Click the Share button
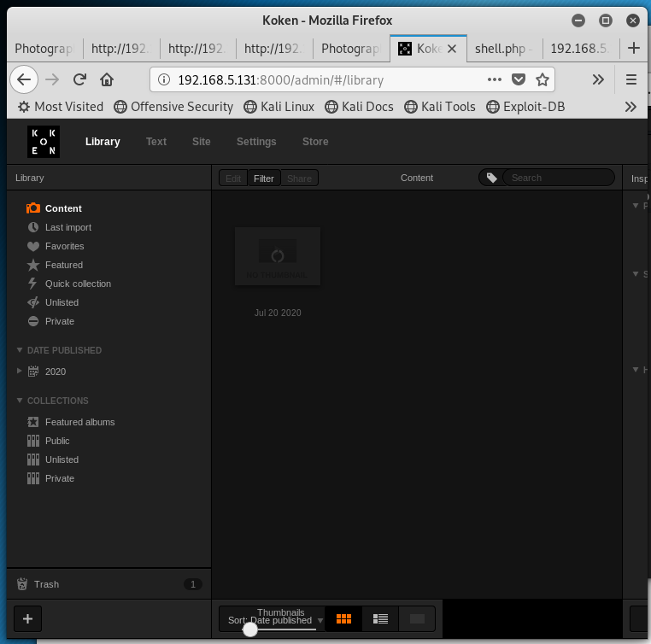This screenshot has height=644, width=651. tap(299, 179)
